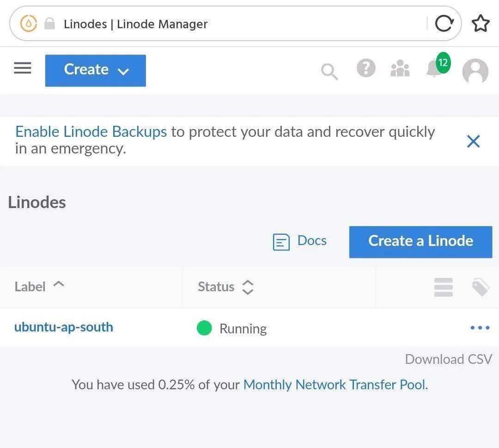Open the community people icon
The width and height of the screenshot is (499, 448).
click(400, 68)
